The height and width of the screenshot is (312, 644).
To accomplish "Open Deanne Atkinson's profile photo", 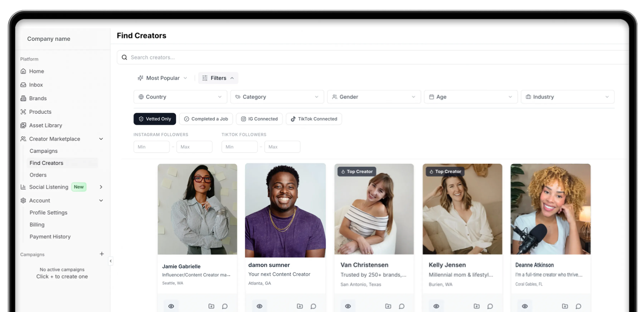I will (550, 209).
